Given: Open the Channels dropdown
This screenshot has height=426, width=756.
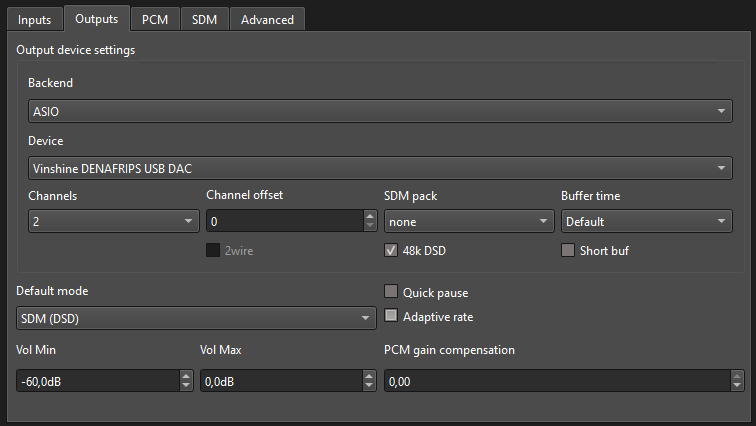Looking at the screenshot, I should click(114, 221).
